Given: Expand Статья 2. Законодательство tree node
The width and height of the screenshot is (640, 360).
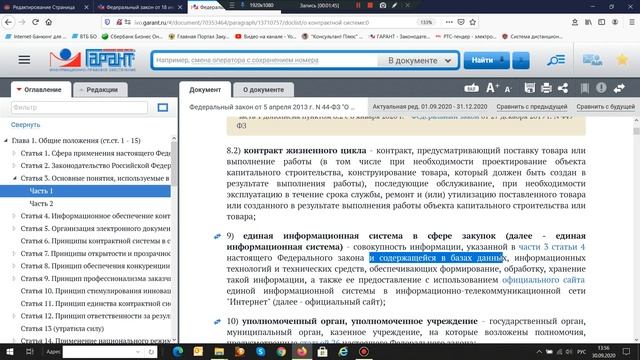Looking at the screenshot, I should pos(14,165).
